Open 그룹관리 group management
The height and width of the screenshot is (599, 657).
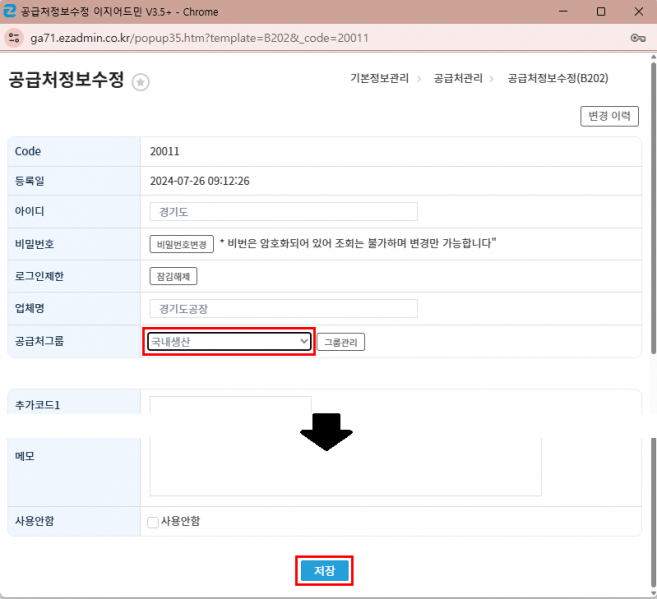coord(341,342)
